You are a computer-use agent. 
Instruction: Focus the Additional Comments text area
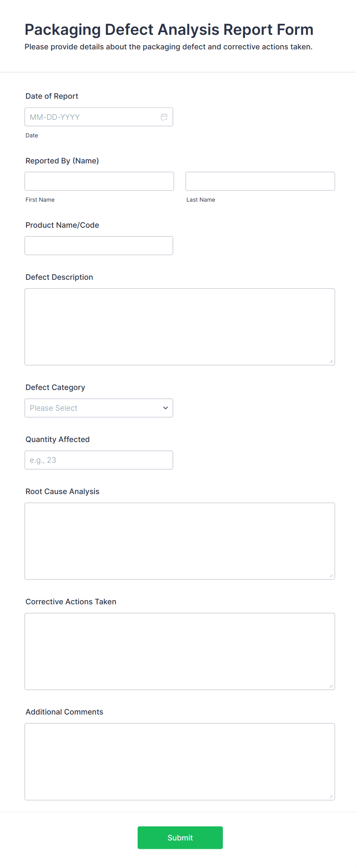(180, 761)
